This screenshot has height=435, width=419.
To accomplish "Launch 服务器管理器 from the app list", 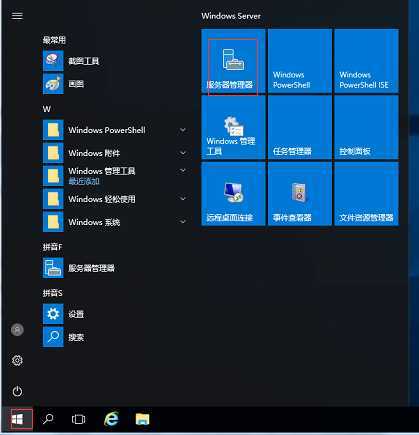I will pyautogui.click(x=79, y=268).
